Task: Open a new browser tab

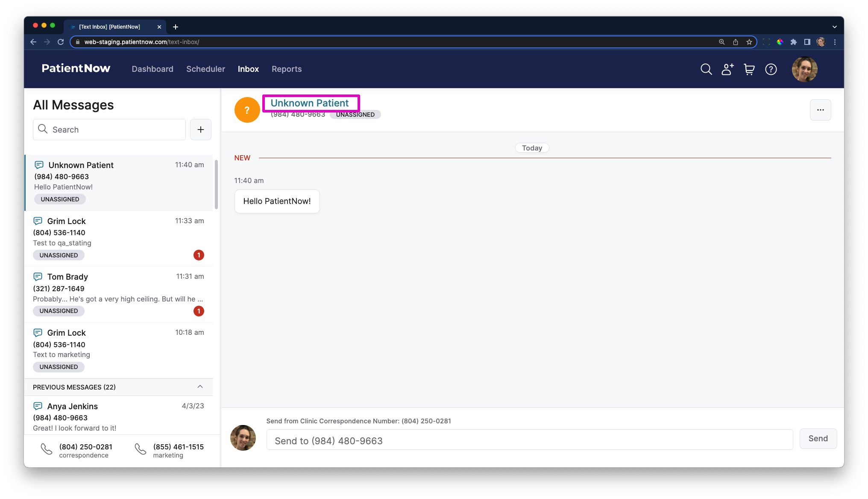Action: pos(176,27)
